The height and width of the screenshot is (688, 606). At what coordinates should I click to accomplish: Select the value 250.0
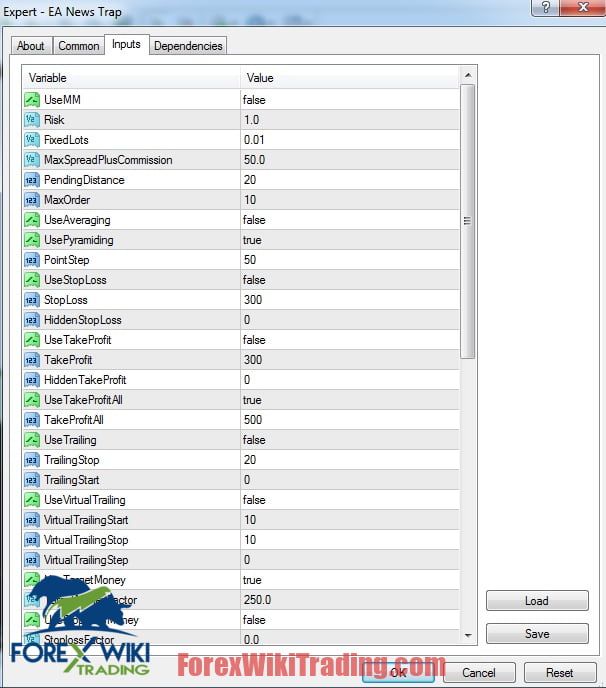(x=258, y=600)
